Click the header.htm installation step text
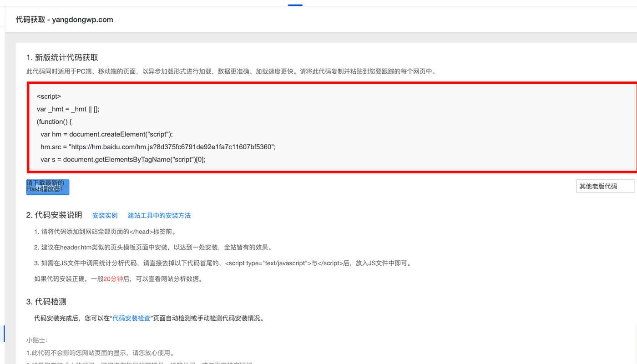 pos(153,248)
